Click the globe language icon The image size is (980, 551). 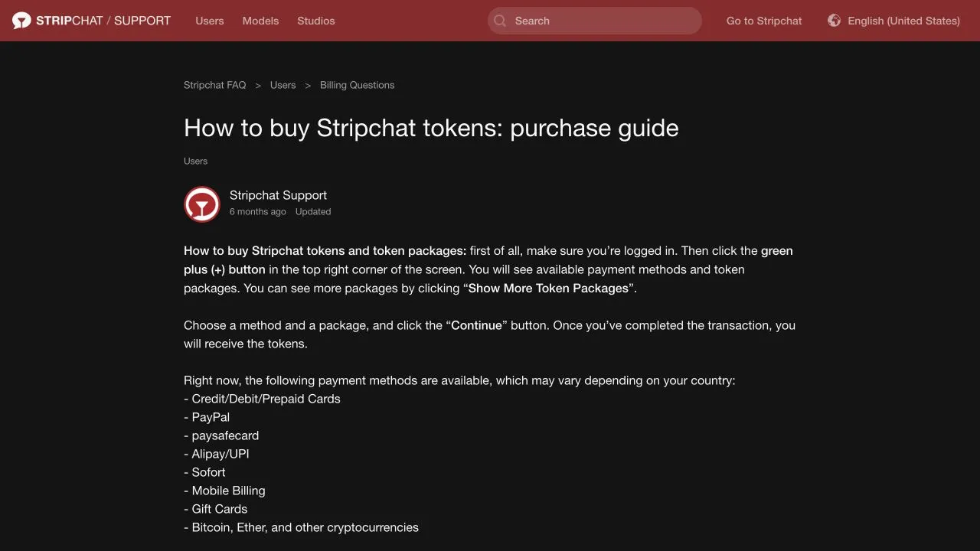[835, 21]
